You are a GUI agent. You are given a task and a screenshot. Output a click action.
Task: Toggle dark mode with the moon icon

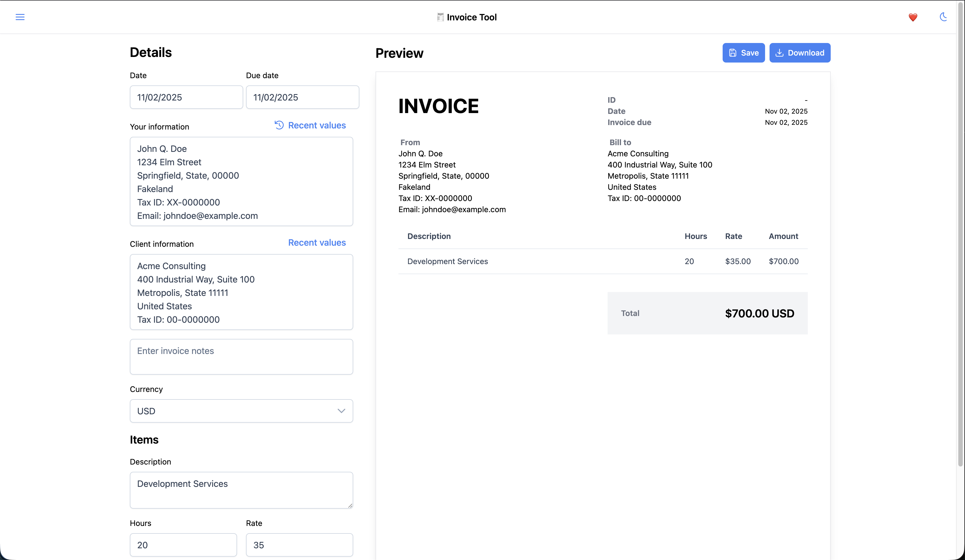[x=943, y=17]
